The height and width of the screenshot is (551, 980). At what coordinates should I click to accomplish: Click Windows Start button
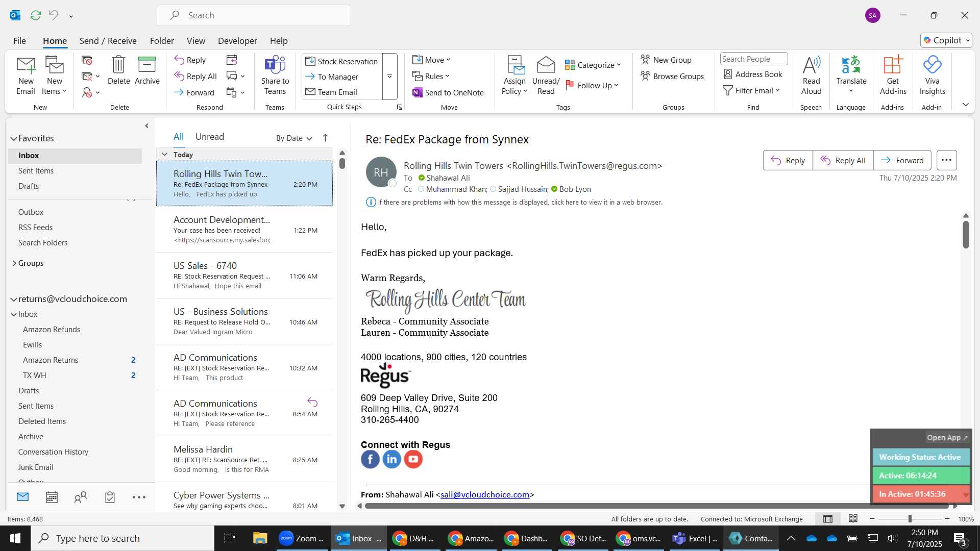[15, 538]
